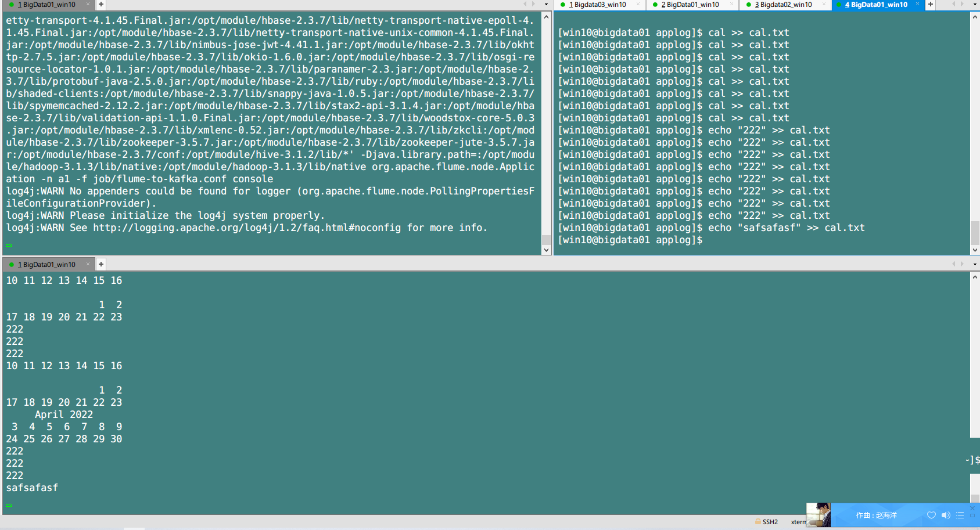
Task: Click the empty applog prompt in top-right terminal
Action: pos(630,240)
